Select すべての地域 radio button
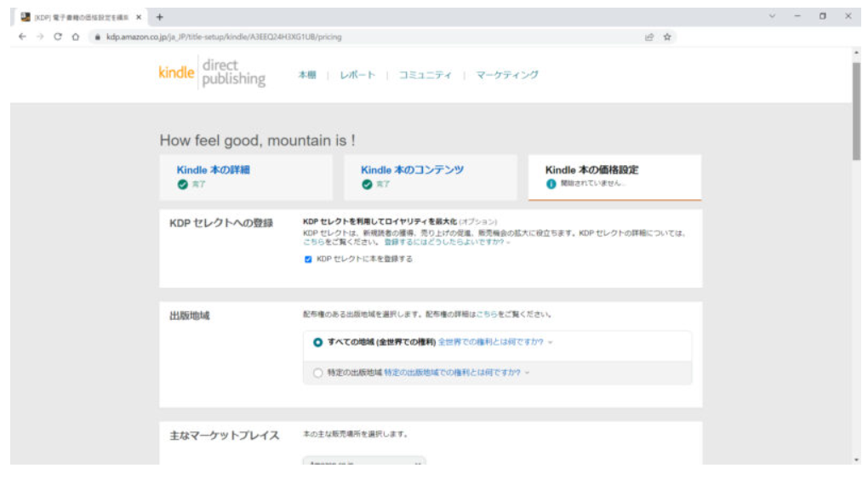Image resolution: width=868 pixels, height=491 pixels. point(317,342)
